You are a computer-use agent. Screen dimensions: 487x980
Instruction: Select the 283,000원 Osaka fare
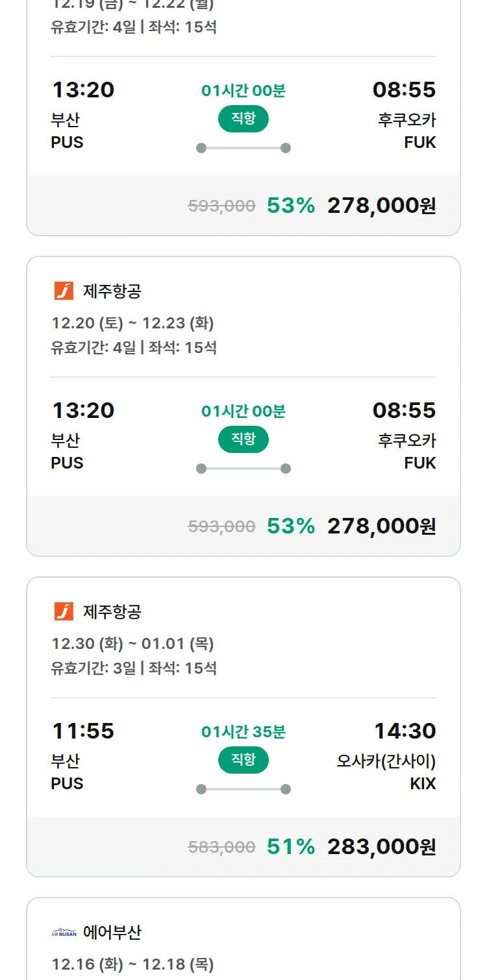(381, 847)
